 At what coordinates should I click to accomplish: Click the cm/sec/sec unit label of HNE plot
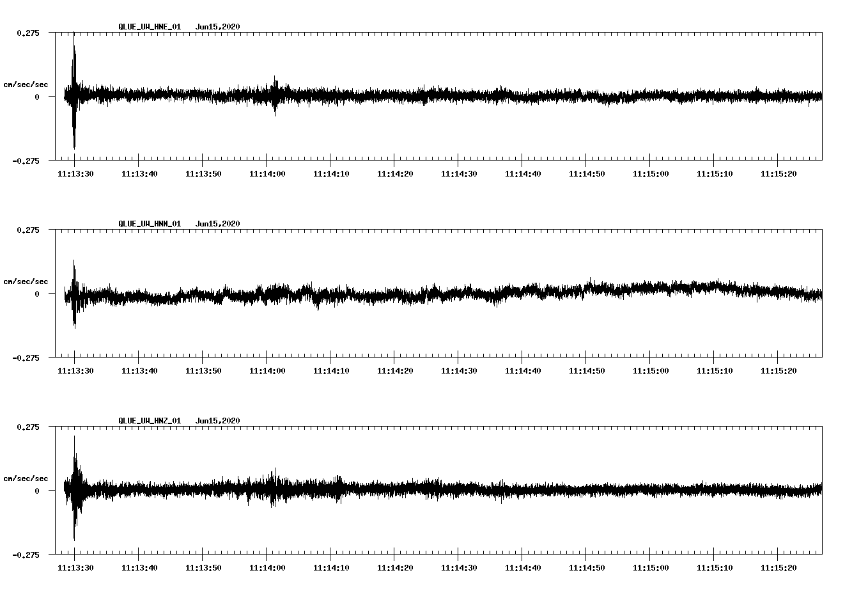pos(26,84)
